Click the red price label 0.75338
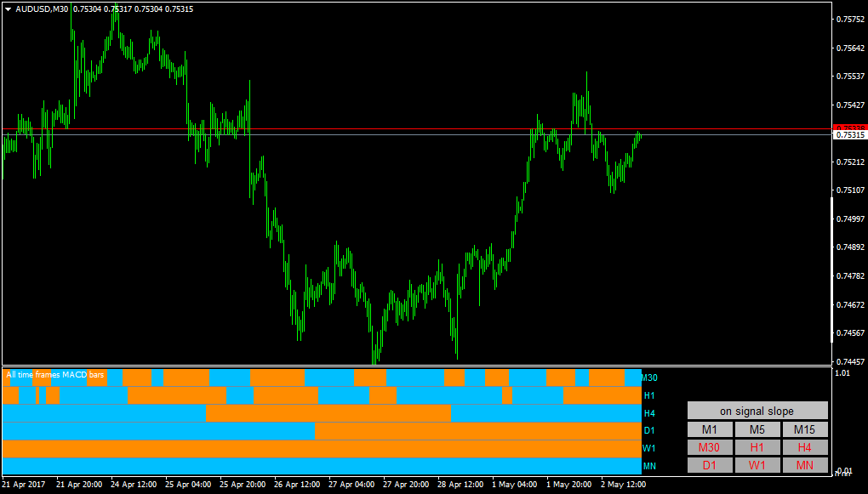 (850, 128)
